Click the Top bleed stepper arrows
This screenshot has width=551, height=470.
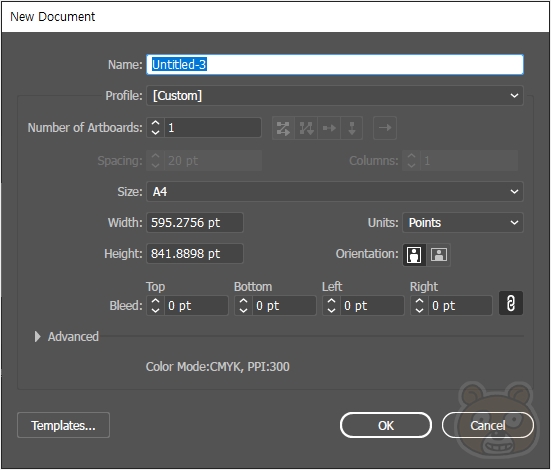(155, 305)
